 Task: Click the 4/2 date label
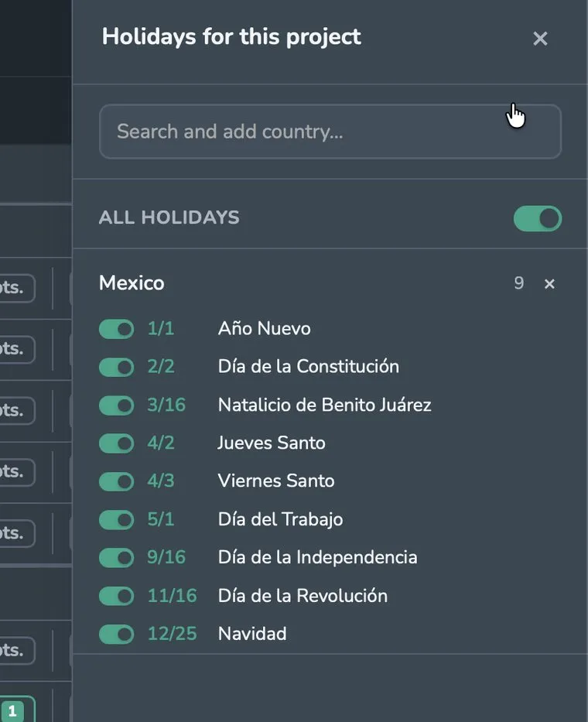click(161, 443)
